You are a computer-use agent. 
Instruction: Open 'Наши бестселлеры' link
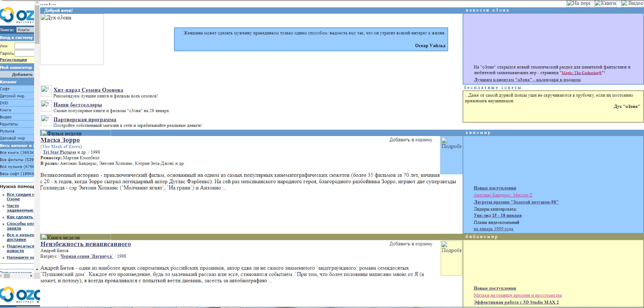(78, 105)
